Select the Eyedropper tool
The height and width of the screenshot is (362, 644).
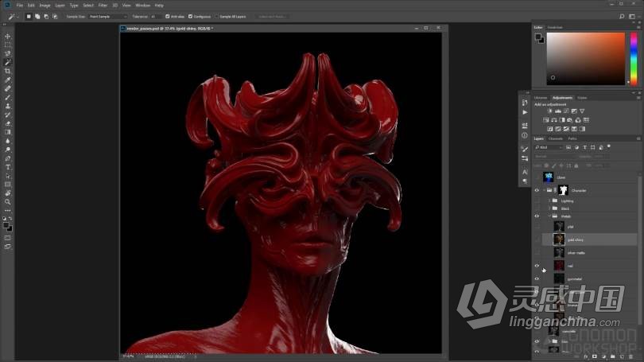pyautogui.click(x=7, y=80)
